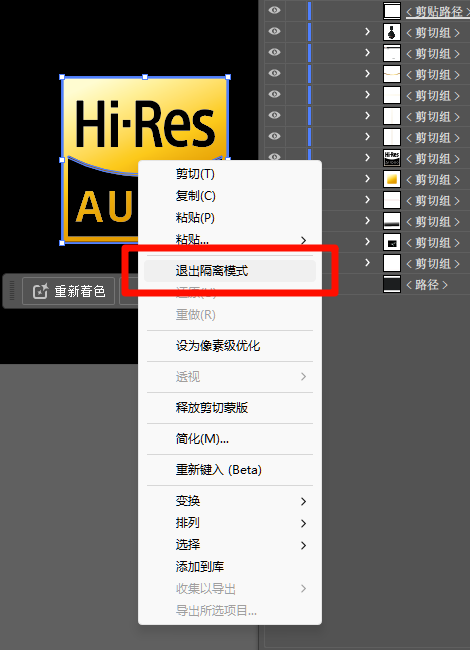Select the gold gradient square layer thumbnail
This screenshot has height=650, width=470.
point(392,179)
